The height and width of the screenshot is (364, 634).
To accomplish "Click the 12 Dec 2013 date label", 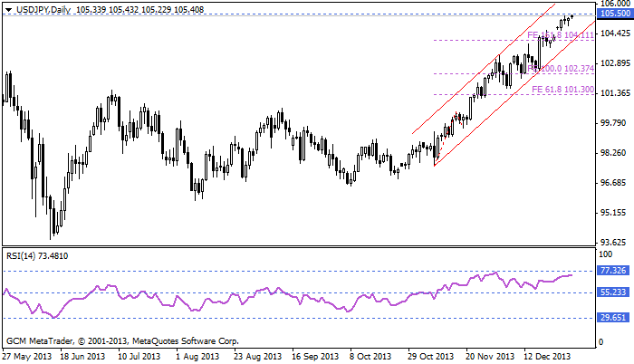I will click(547, 357).
